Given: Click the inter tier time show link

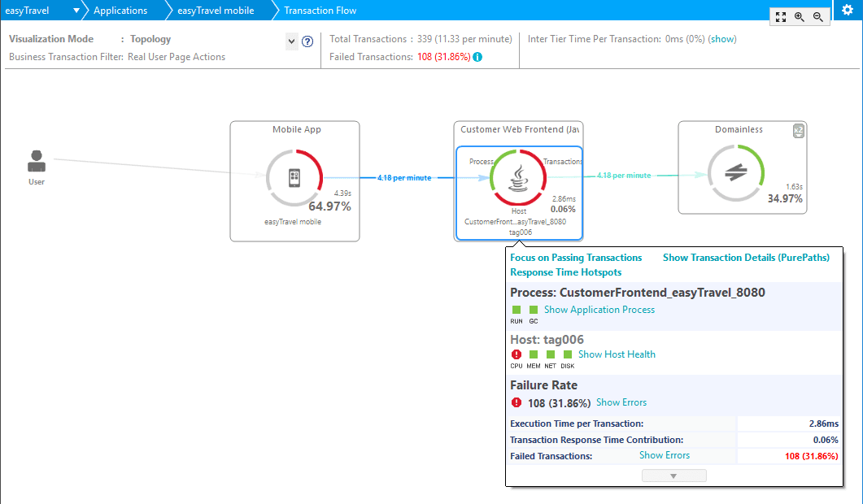Looking at the screenshot, I should point(722,39).
